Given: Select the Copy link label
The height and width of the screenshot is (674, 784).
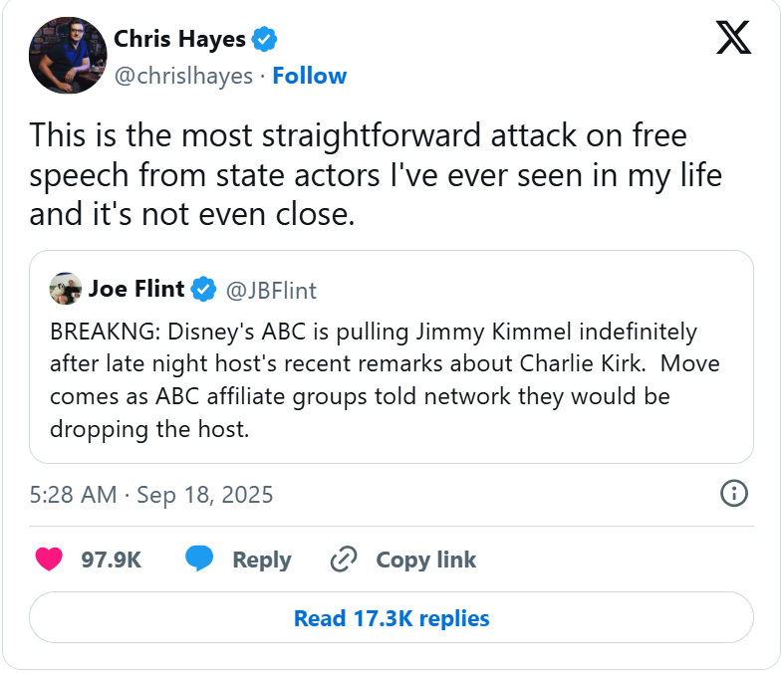Looking at the screenshot, I should point(425,561).
